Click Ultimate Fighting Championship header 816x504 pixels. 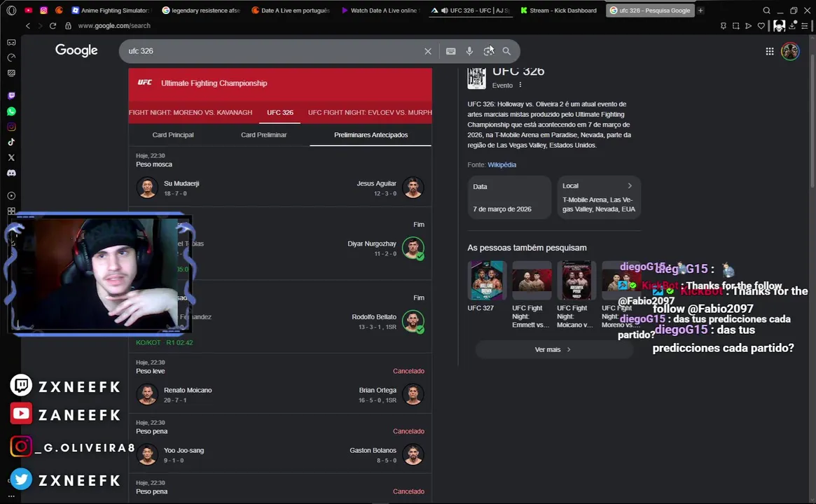pos(214,83)
